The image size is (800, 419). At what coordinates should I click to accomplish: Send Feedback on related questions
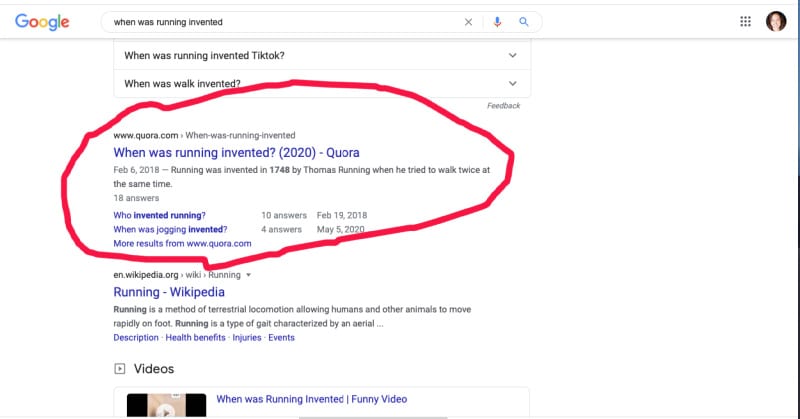503,106
